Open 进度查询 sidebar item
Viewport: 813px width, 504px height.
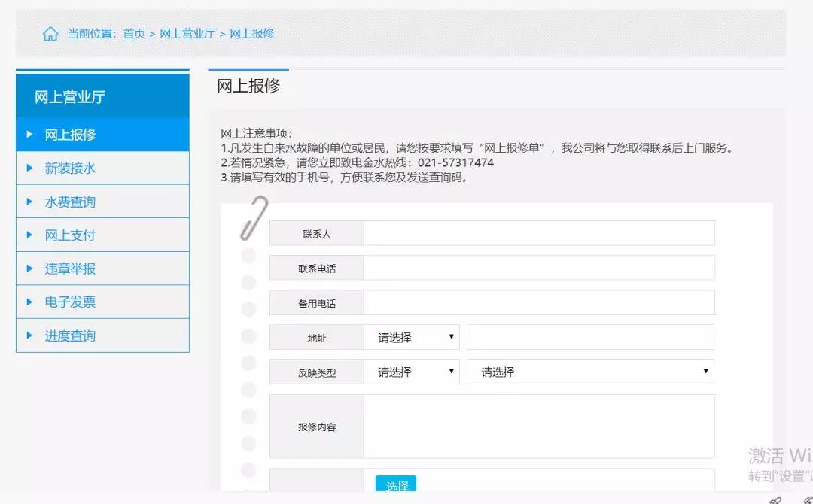tap(70, 335)
